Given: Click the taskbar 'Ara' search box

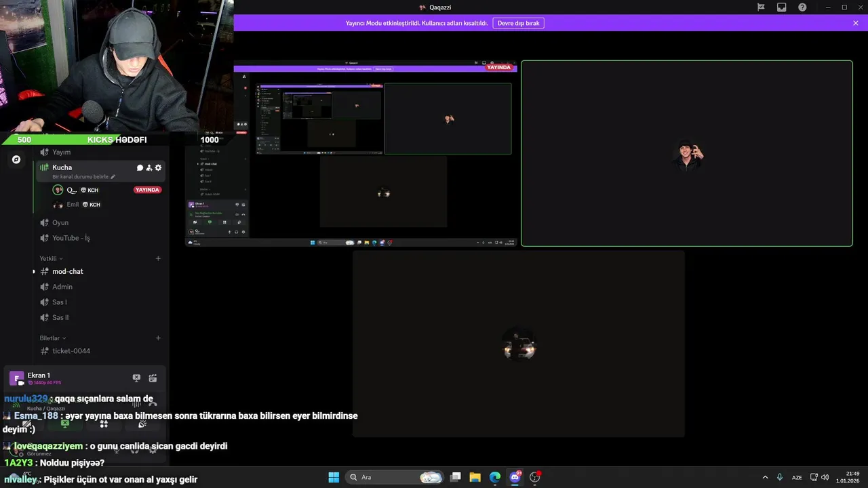Looking at the screenshot, I should pos(395,477).
